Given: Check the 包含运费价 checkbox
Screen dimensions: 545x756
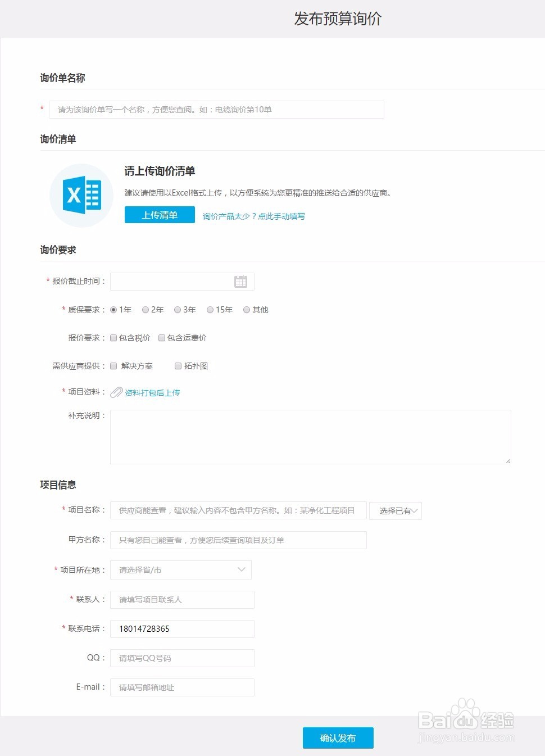Looking at the screenshot, I should click(162, 338).
